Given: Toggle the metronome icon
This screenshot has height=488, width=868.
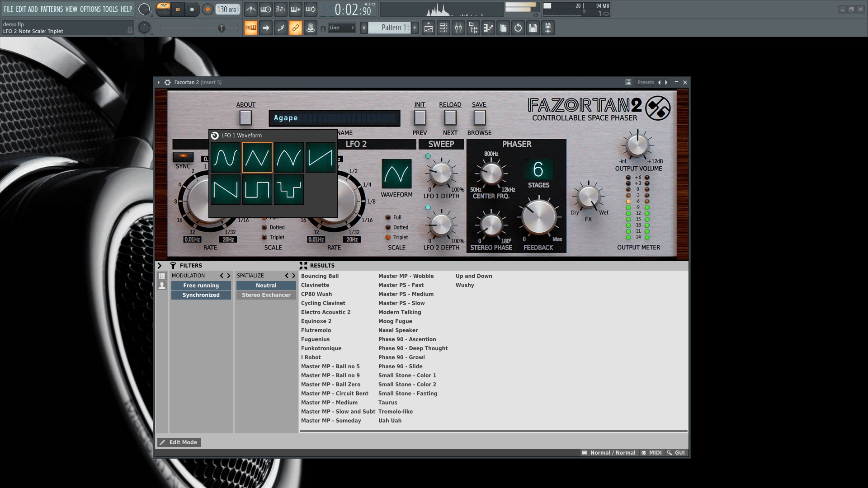Looking at the screenshot, I should [x=250, y=9].
